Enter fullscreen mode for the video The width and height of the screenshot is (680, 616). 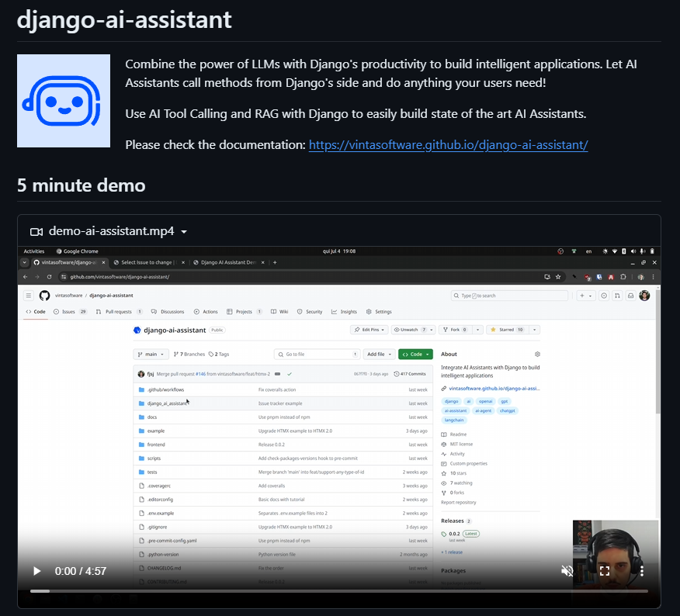point(605,571)
